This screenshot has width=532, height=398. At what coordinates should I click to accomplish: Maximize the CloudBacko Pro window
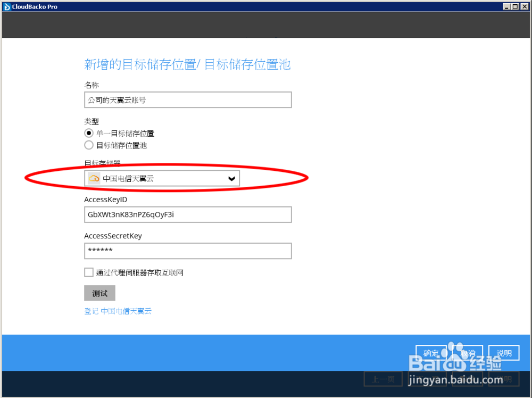coord(515,6)
